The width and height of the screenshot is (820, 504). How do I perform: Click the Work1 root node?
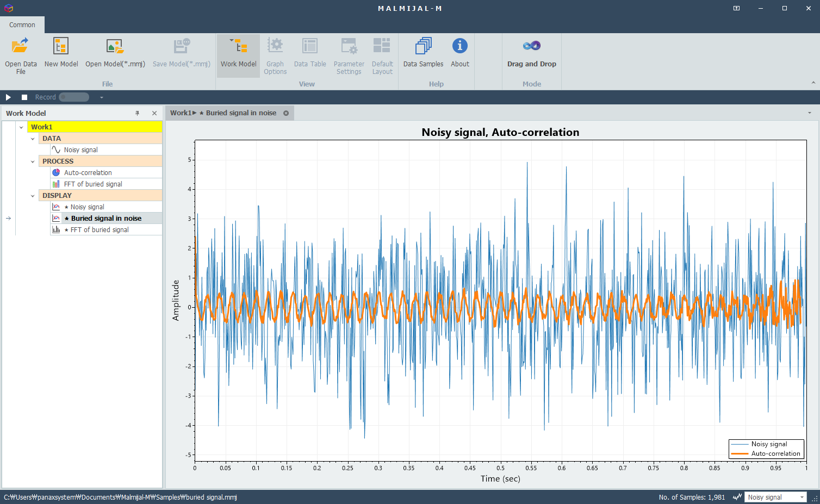[x=95, y=127]
